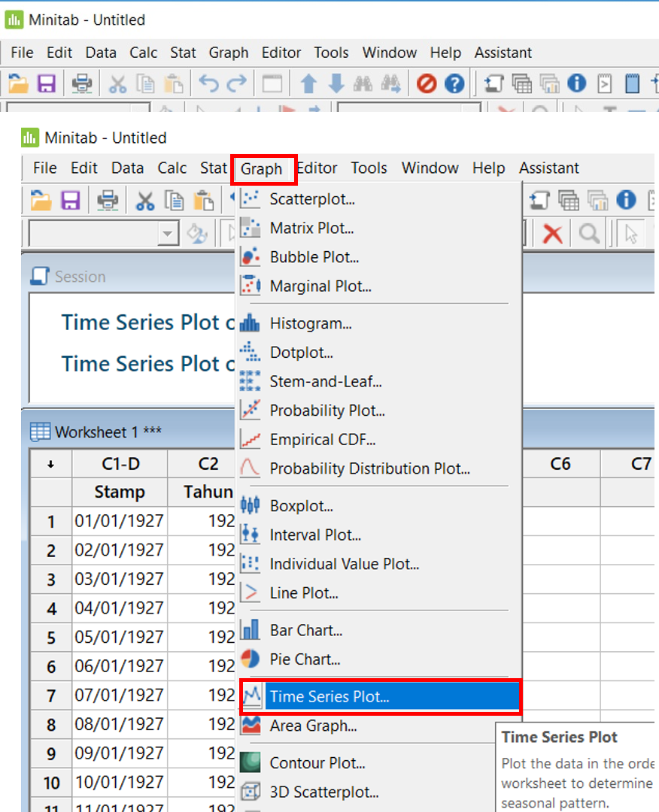The height and width of the screenshot is (812, 659).
Task: Click Command Line Editor icon in background toolbar
Action: [x=605, y=83]
